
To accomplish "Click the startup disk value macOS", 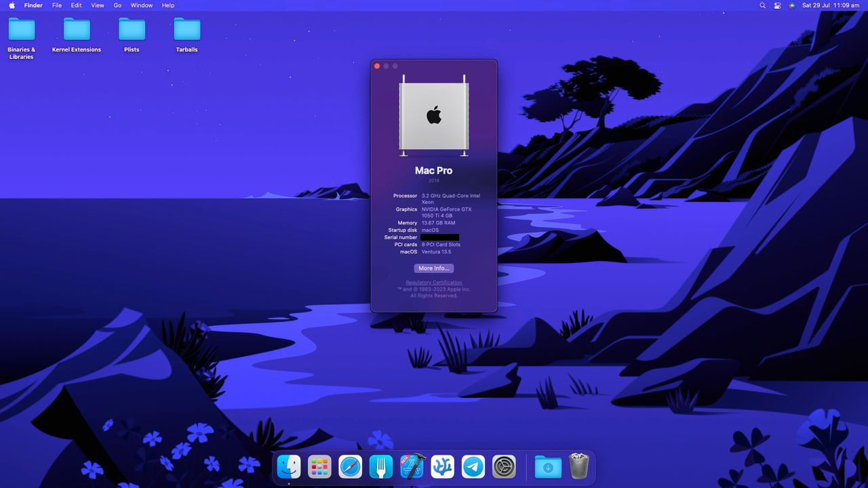I will (x=431, y=230).
